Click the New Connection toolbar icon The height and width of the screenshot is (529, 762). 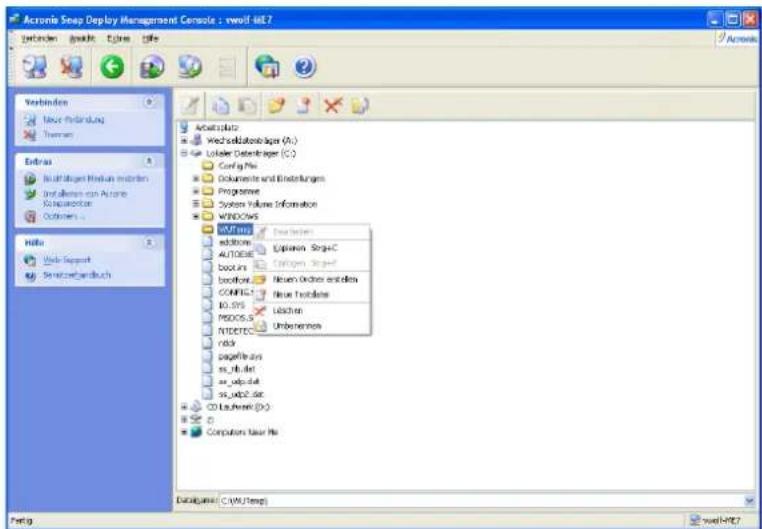coord(35,67)
